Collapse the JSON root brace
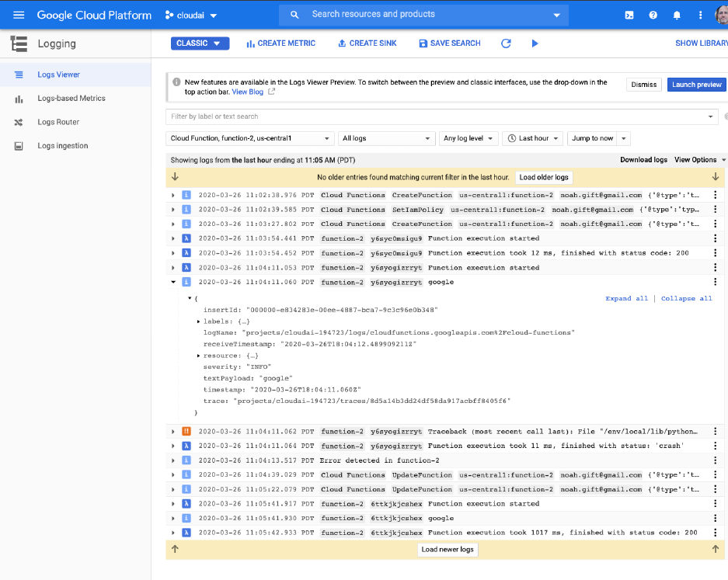 [x=190, y=298]
